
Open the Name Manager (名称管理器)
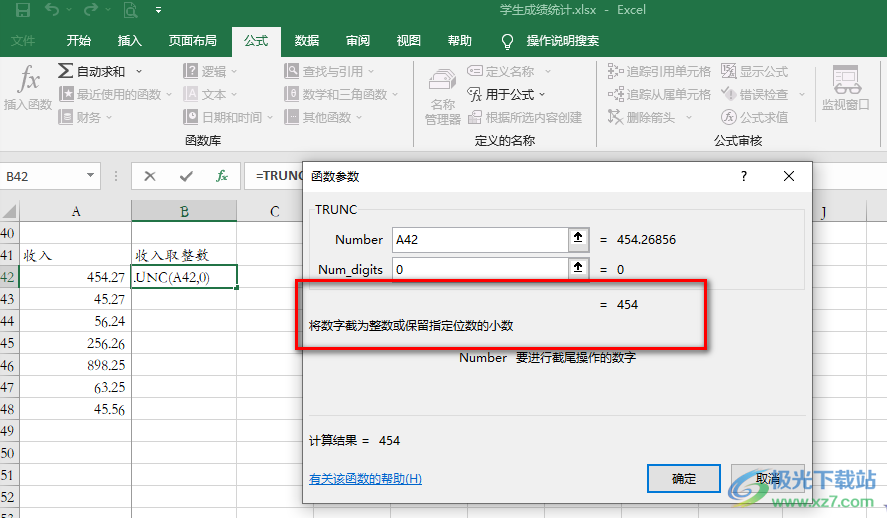tap(442, 96)
